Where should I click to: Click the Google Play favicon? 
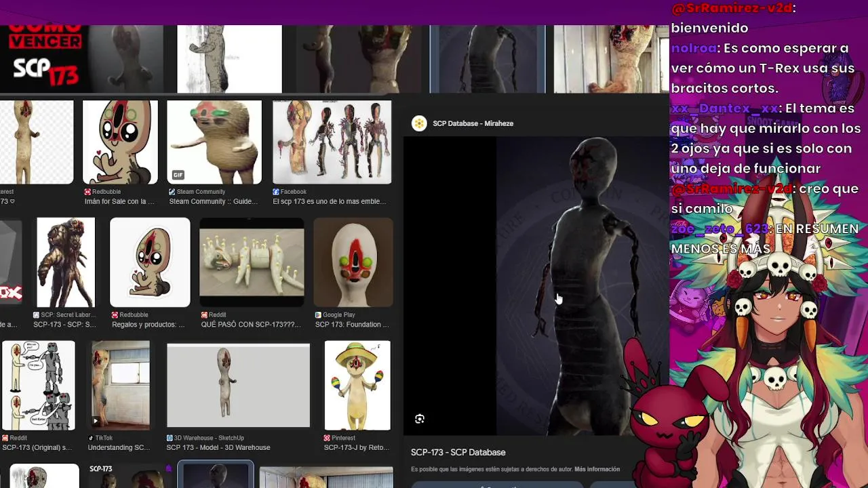pos(318,315)
